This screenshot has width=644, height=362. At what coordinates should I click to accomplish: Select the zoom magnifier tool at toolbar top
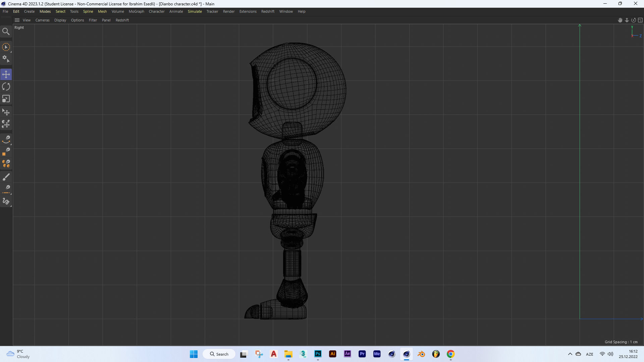click(6, 31)
